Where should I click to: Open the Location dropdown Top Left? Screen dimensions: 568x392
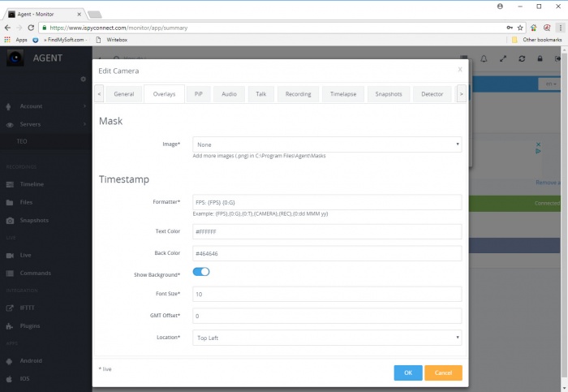tap(327, 338)
